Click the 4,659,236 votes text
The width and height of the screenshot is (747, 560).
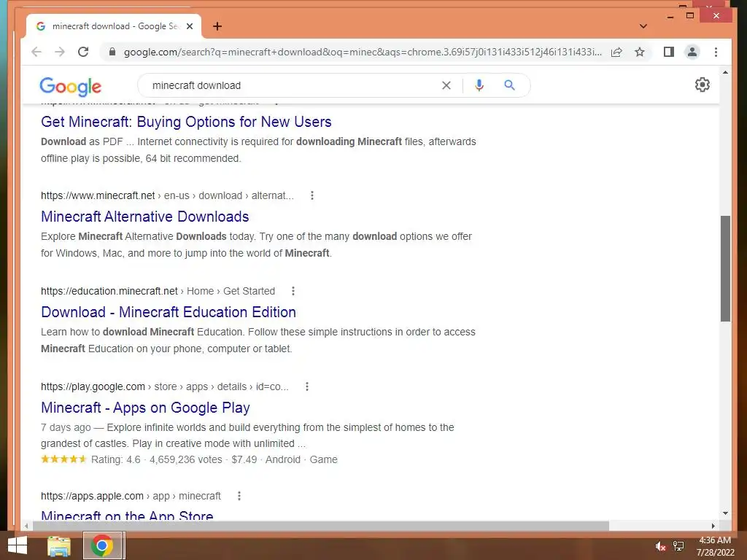click(186, 459)
